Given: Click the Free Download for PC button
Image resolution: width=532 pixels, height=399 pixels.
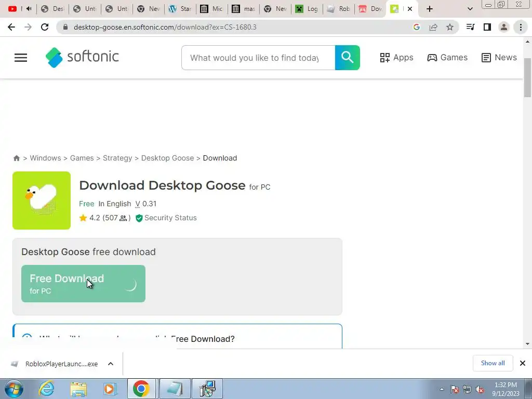Looking at the screenshot, I should point(83,284).
